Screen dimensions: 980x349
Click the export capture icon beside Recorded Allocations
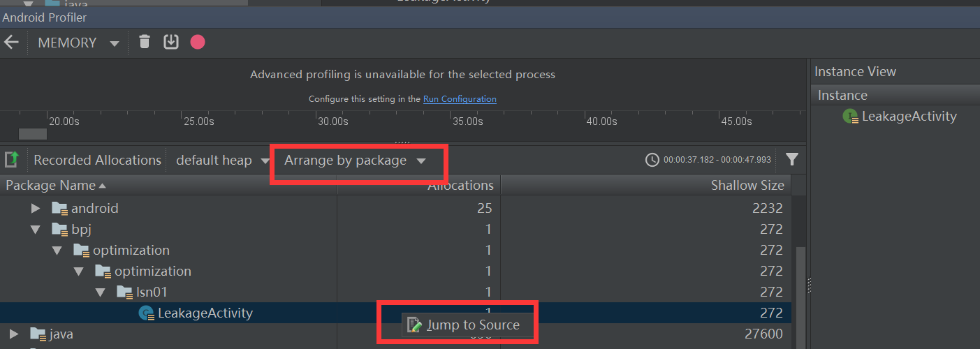[11, 160]
